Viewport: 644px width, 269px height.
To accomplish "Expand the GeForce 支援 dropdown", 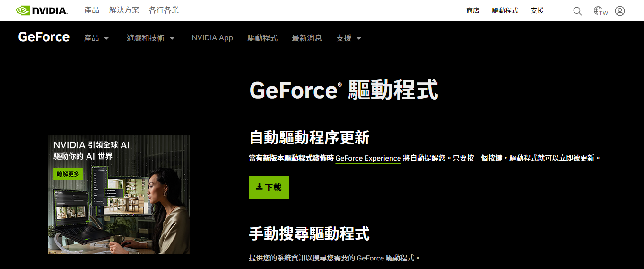I will (348, 38).
